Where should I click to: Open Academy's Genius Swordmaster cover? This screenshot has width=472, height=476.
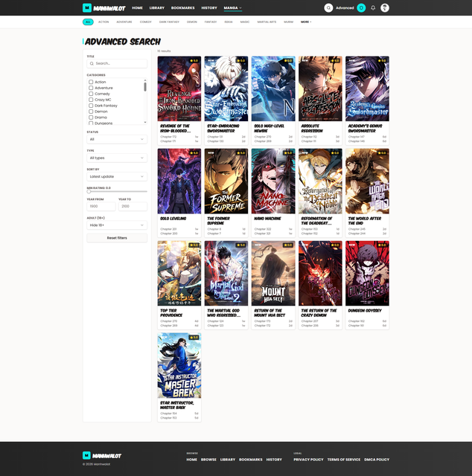[x=367, y=89]
